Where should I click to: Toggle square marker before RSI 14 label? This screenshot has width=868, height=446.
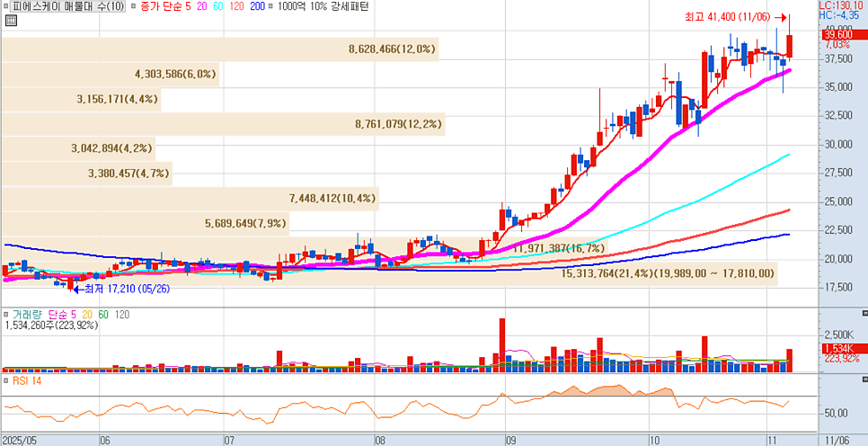pos(7,381)
